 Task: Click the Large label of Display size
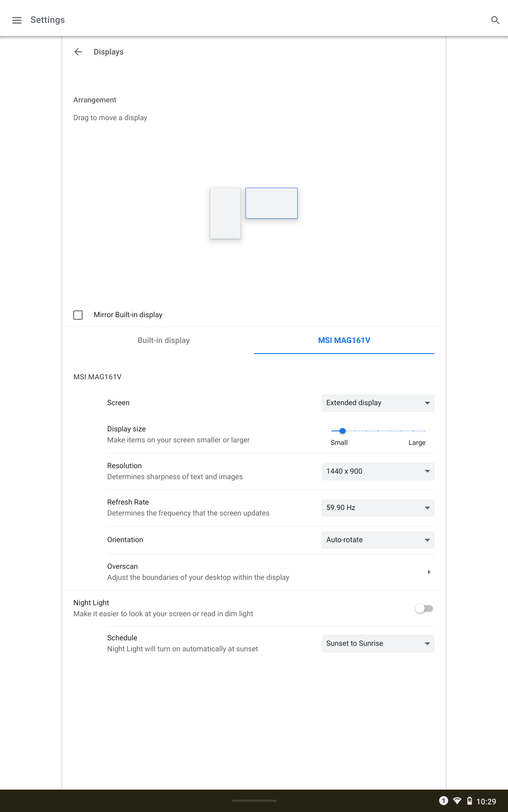(x=417, y=443)
